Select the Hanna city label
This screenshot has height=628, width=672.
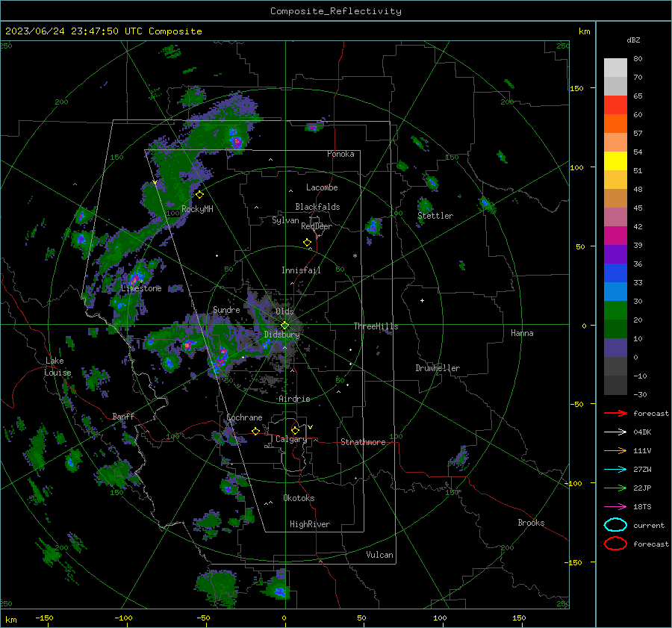522,333
